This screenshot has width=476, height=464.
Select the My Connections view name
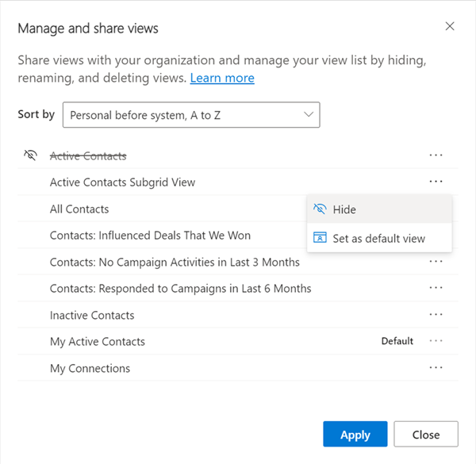pyautogui.click(x=90, y=368)
